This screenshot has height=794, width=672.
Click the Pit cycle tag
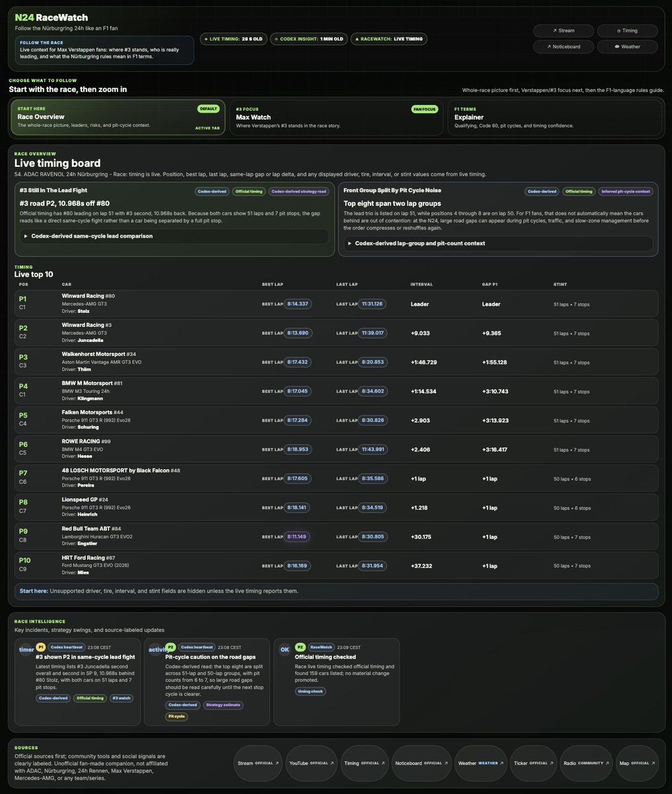coord(176,716)
